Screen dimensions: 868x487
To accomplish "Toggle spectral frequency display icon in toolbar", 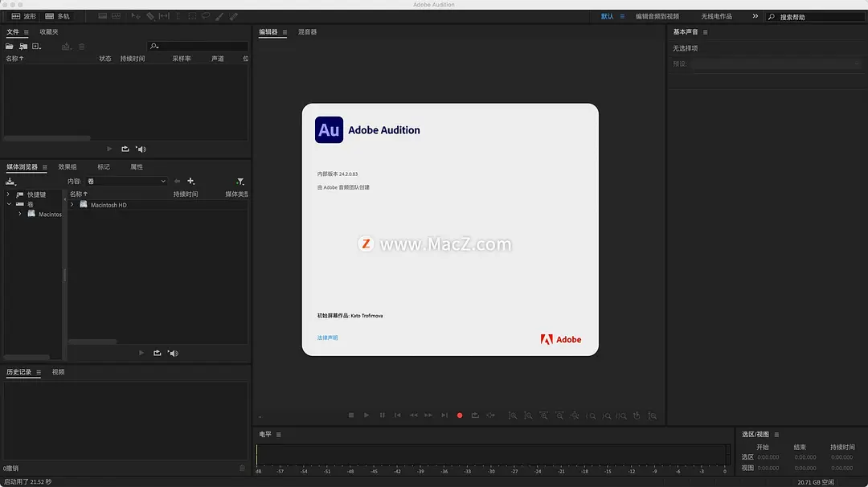I will tap(102, 16).
